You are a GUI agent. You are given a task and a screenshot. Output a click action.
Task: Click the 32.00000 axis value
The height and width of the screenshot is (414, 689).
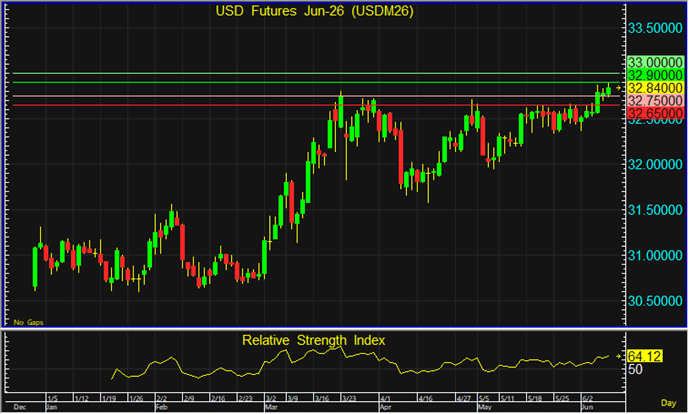pyautogui.click(x=655, y=165)
